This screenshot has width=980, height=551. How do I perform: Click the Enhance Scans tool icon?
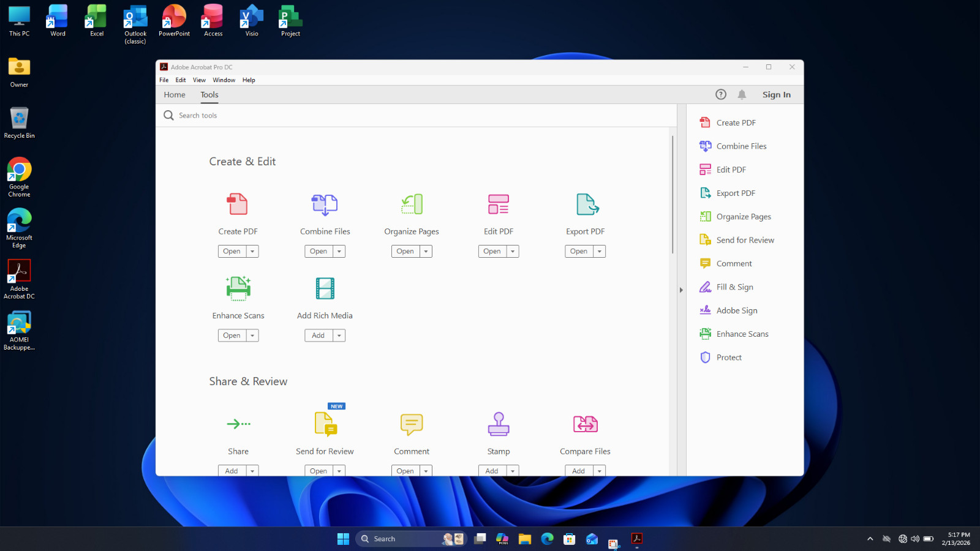[x=238, y=288]
